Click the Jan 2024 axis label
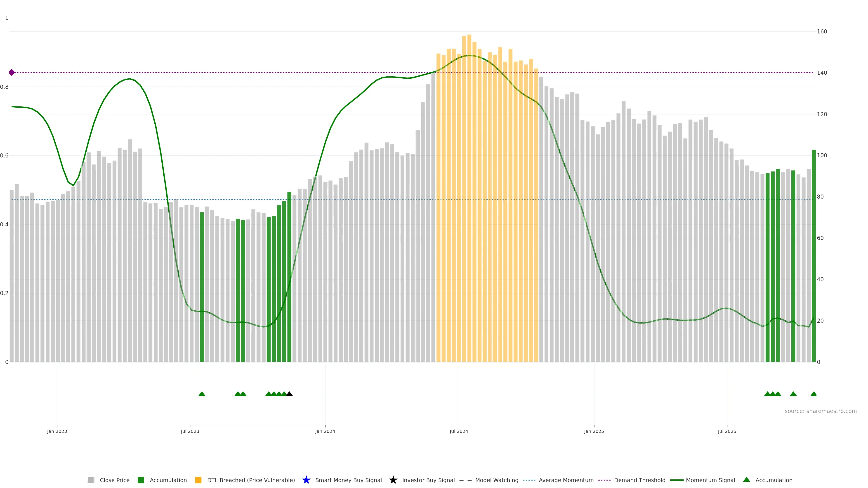Viewport: 868px width, 488px height. 325,431
